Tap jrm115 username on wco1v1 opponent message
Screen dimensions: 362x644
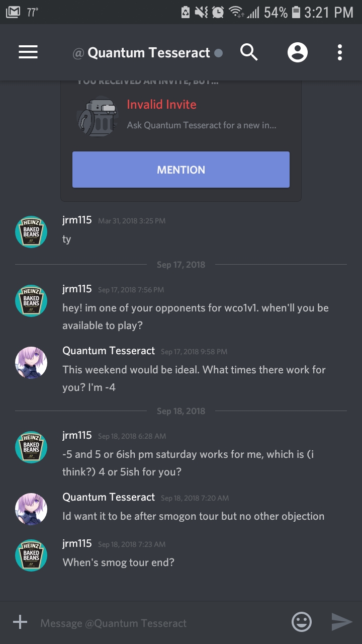(x=77, y=289)
